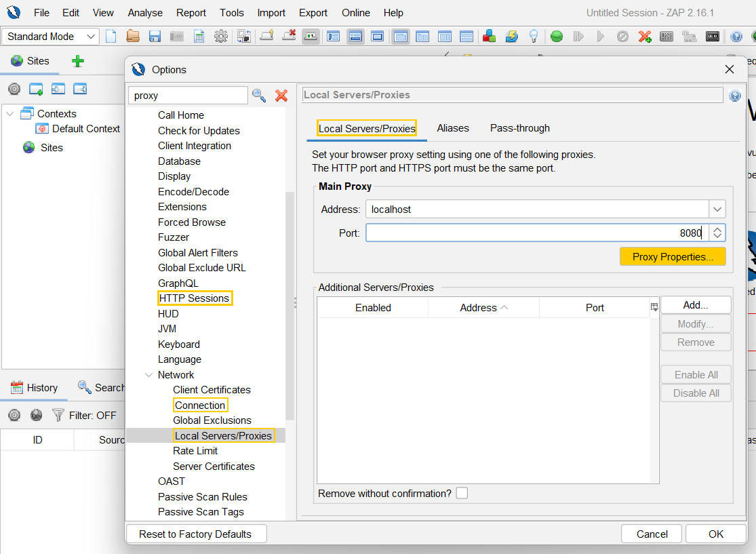This screenshot has width=756, height=554.
Task: Enable all additional proxies
Action: click(696, 374)
